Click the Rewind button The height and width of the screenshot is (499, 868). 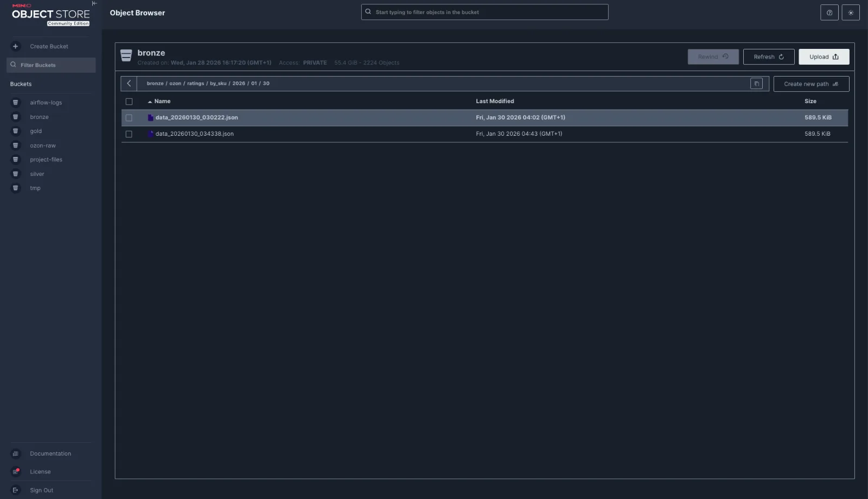click(713, 56)
